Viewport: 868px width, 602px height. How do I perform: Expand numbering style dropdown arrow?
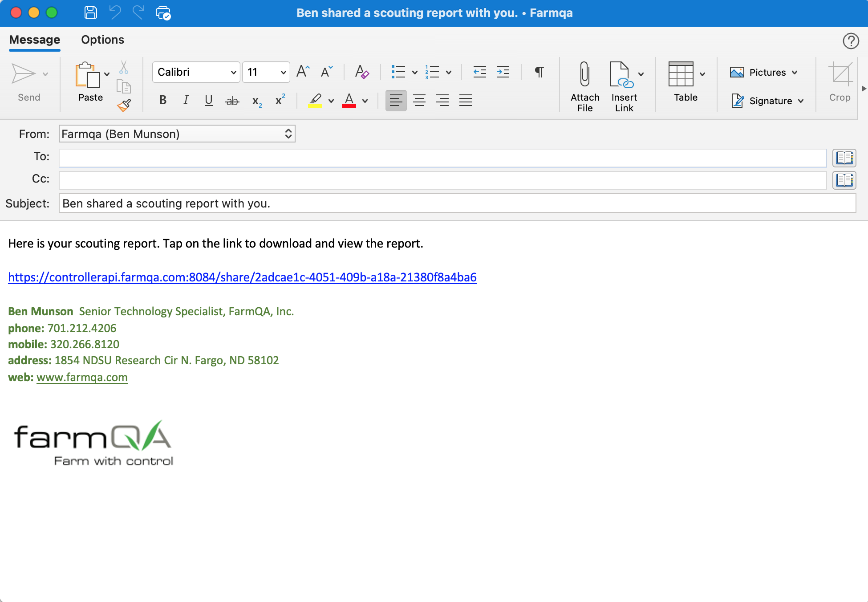(448, 72)
